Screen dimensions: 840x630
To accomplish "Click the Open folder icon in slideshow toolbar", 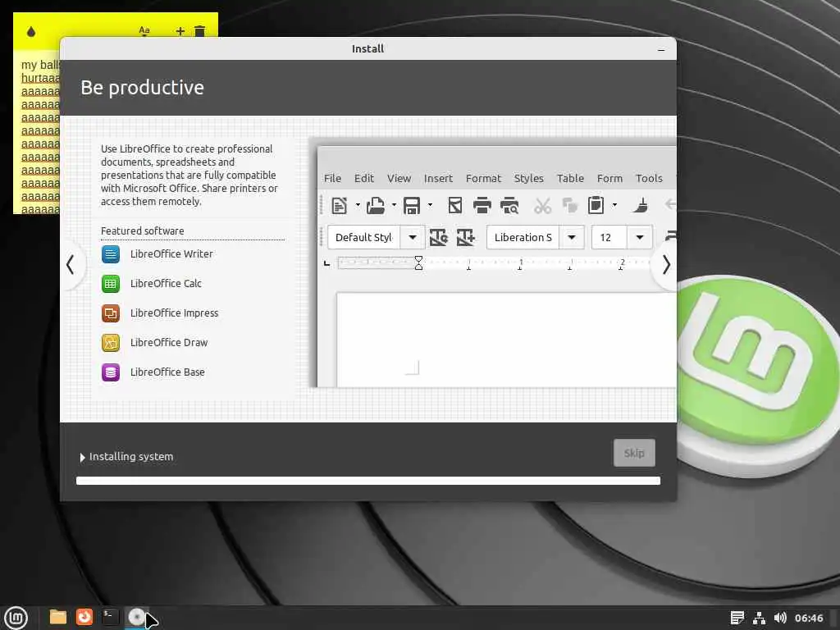I will [x=376, y=205].
